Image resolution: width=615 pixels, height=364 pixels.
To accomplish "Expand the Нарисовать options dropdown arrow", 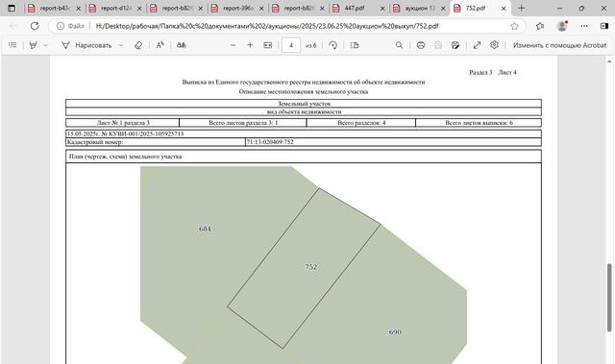I will [x=121, y=45].
